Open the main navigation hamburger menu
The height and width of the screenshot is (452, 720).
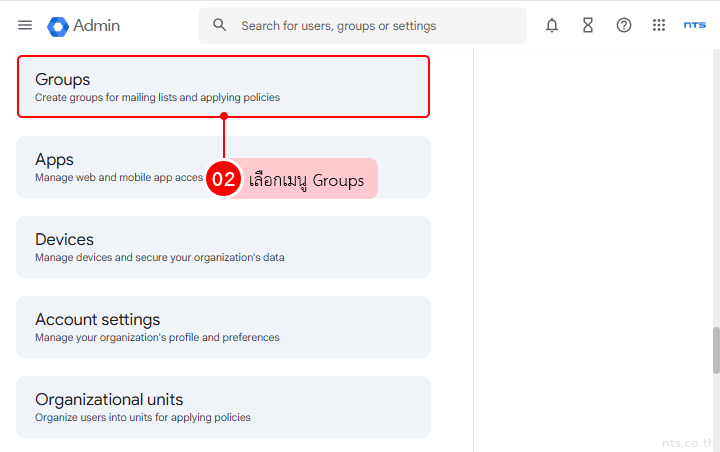click(x=25, y=25)
